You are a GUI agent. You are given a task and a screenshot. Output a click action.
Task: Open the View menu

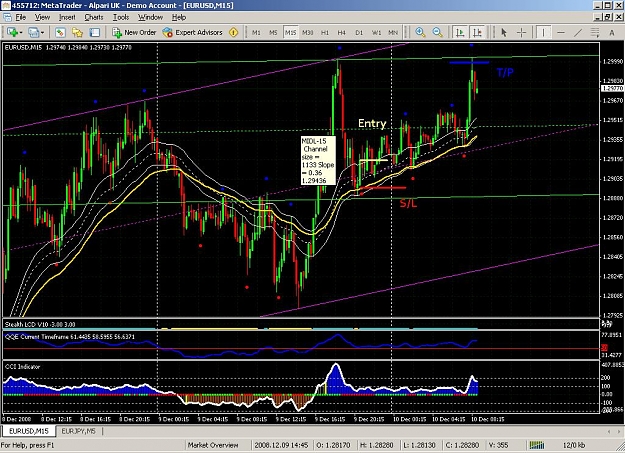42,17
